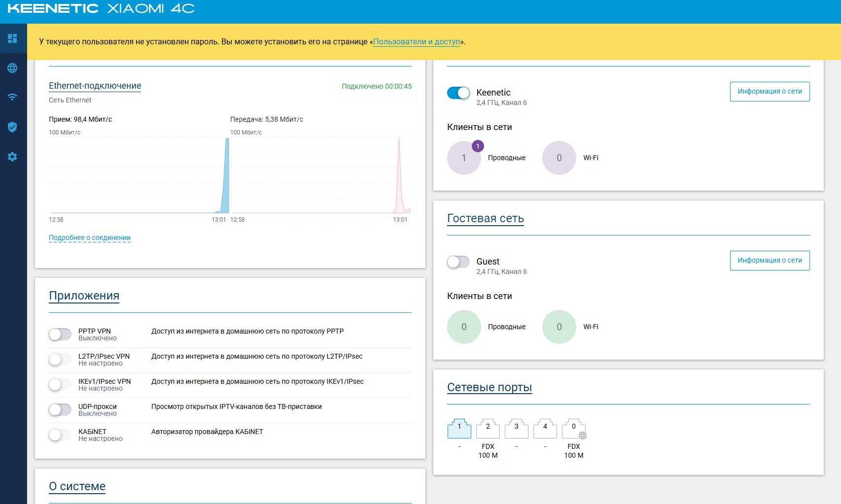Image resolution: width=841 pixels, height=504 pixels.
Task: Click Информация о сети for Keenetic
Action: point(770,92)
